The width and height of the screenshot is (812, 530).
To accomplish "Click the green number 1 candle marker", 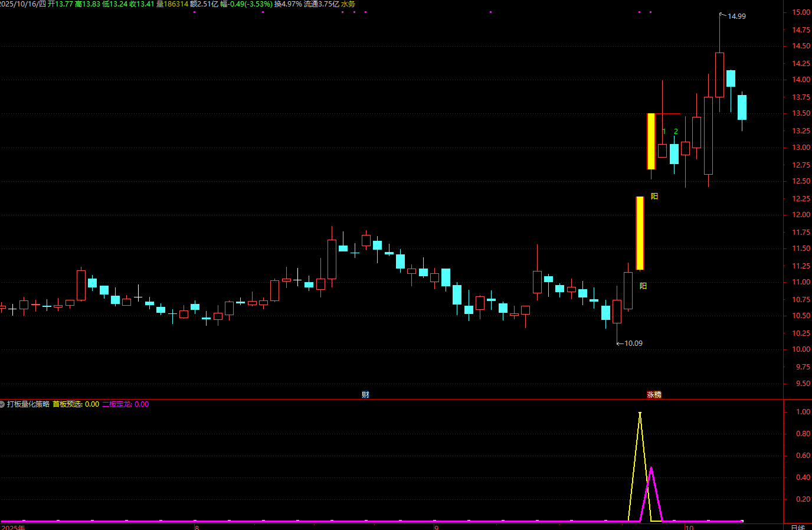I will tap(664, 132).
